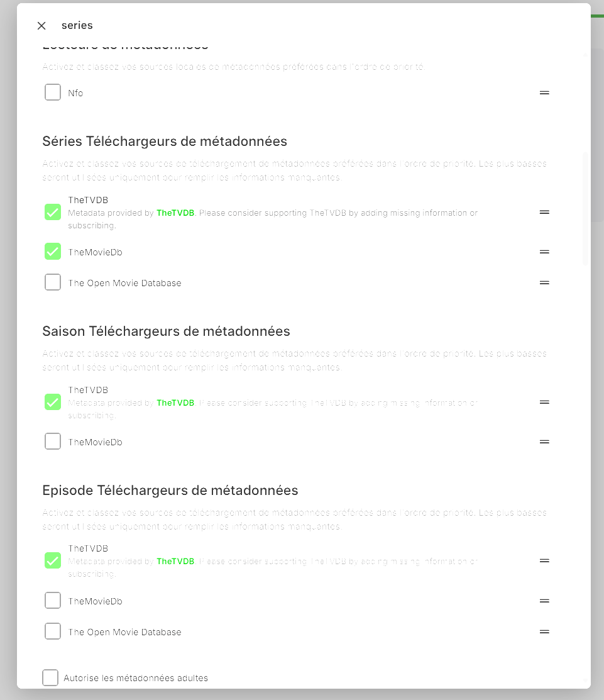
Task: Click the drag handle for Nfo
Action: click(544, 92)
